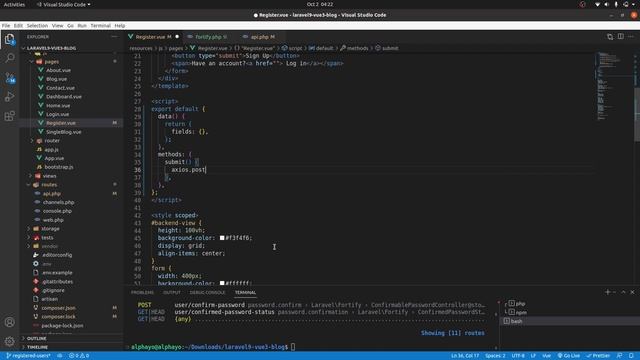Open notifications bell in status bar

(631, 356)
